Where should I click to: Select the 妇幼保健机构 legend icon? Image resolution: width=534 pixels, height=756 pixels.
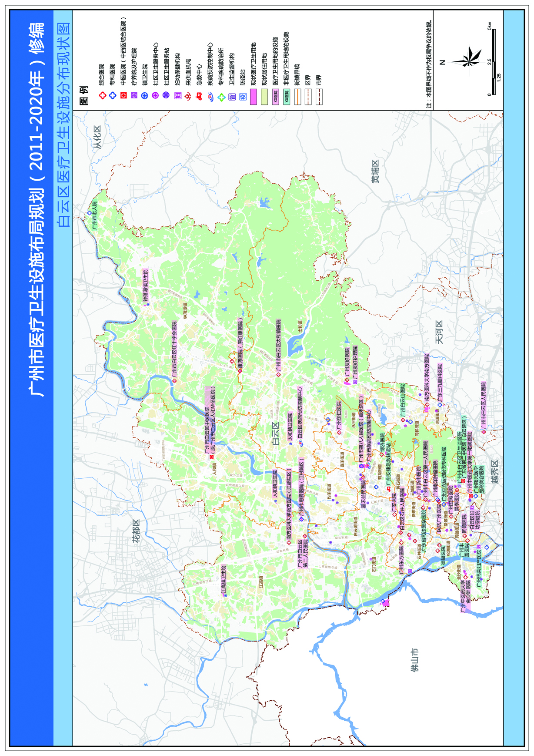[177, 96]
